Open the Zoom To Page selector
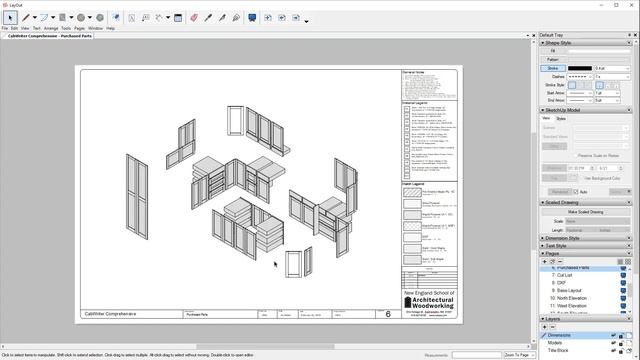 [519, 355]
